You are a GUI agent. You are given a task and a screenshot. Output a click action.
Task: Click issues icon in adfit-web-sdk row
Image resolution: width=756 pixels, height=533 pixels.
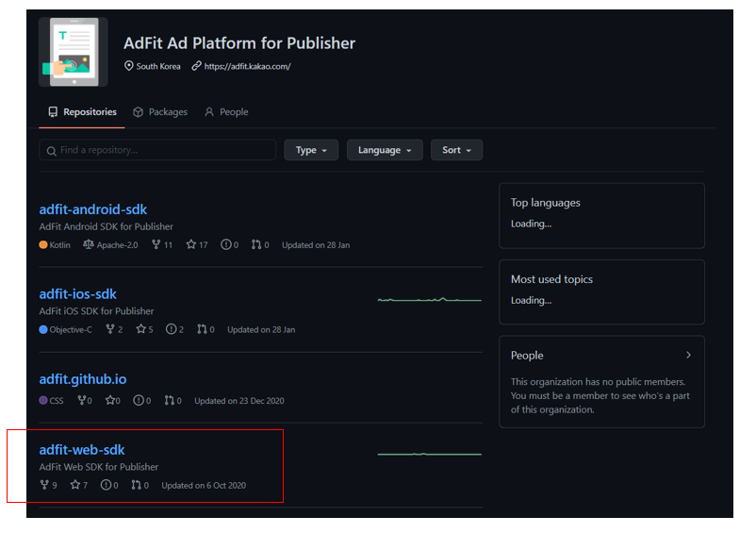pyautogui.click(x=106, y=485)
